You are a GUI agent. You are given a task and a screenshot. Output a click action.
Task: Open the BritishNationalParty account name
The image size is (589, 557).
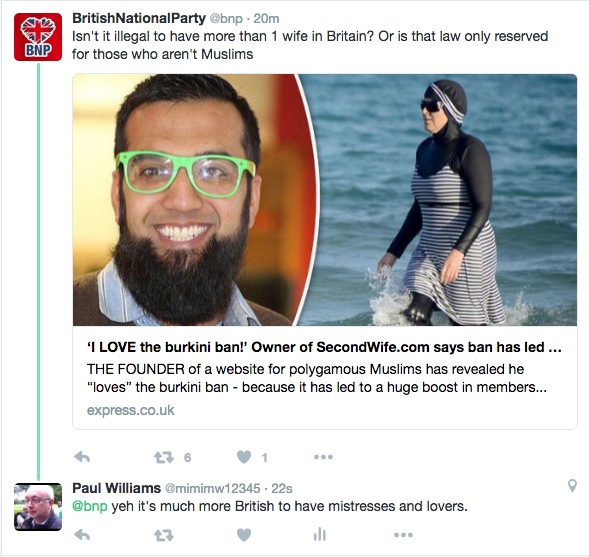click(139, 18)
